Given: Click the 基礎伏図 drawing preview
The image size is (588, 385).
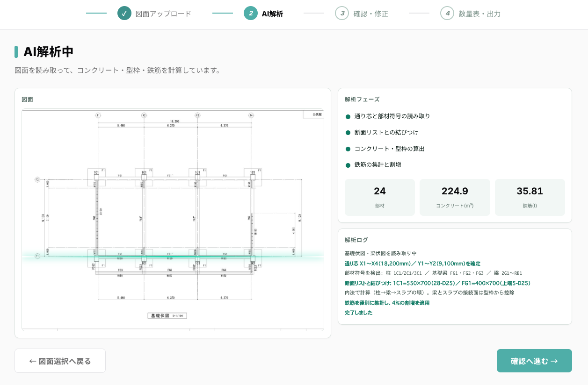Looking at the screenshot, I should pos(173,220).
